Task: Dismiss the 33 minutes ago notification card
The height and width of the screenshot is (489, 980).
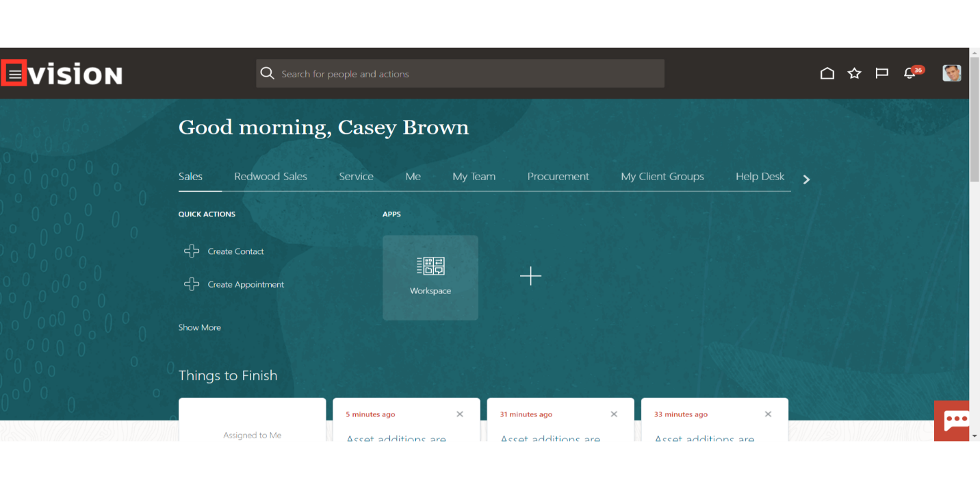Action: [x=768, y=414]
